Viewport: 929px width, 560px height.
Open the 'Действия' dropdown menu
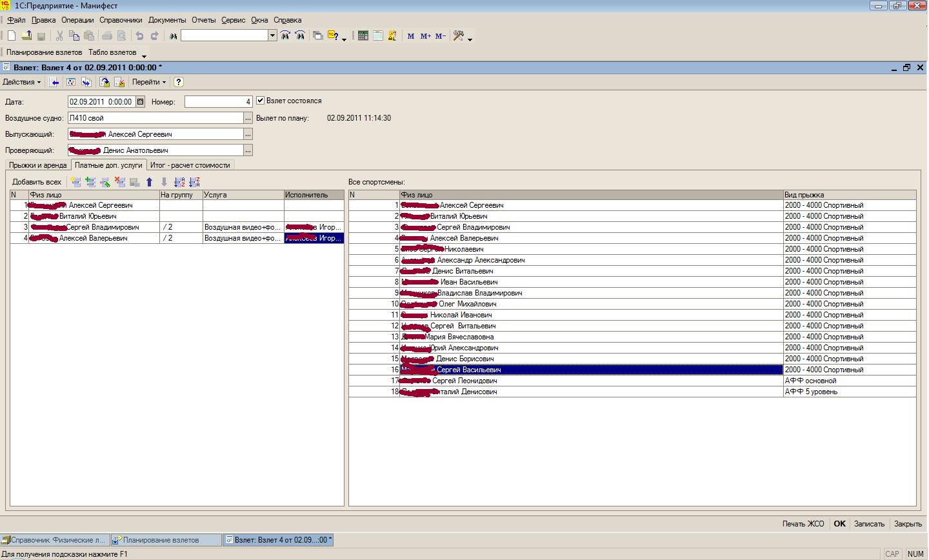[x=21, y=82]
